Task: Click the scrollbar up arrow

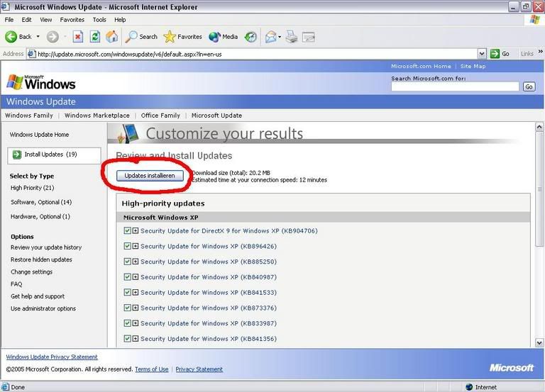Action: point(539,127)
